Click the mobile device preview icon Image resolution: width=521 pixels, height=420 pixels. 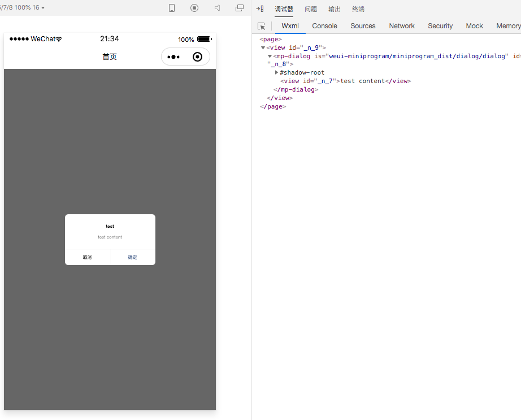171,8
